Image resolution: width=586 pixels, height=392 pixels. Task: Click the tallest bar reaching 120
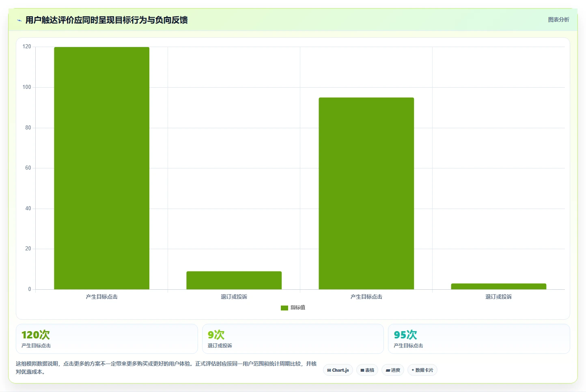click(x=102, y=168)
